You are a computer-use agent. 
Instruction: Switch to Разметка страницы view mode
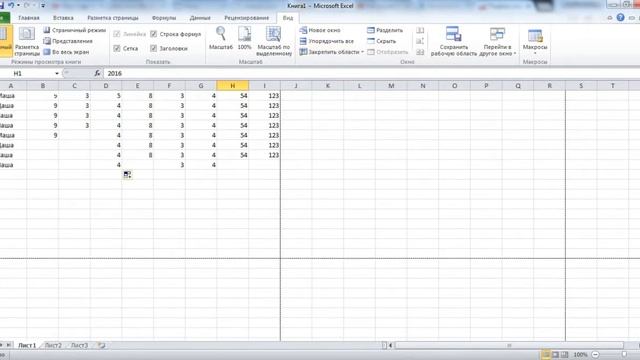tap(27, 41)
